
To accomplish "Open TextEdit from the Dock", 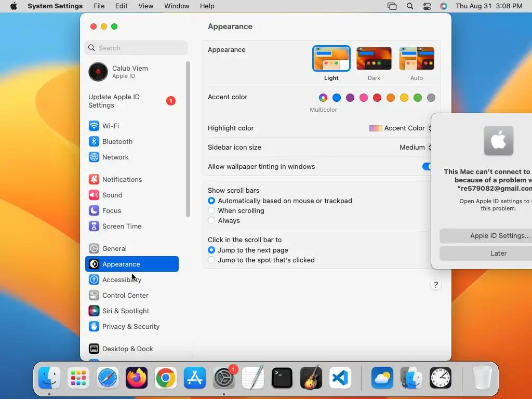I will pos(253,378).
